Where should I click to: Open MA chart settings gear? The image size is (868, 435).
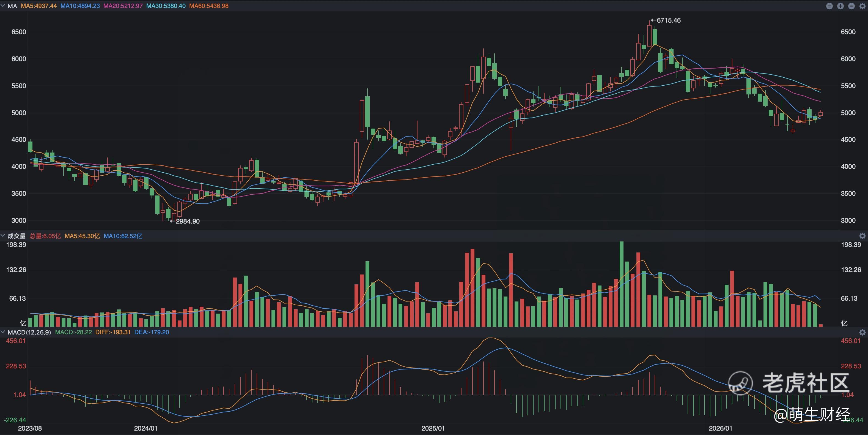coord(862,6)
